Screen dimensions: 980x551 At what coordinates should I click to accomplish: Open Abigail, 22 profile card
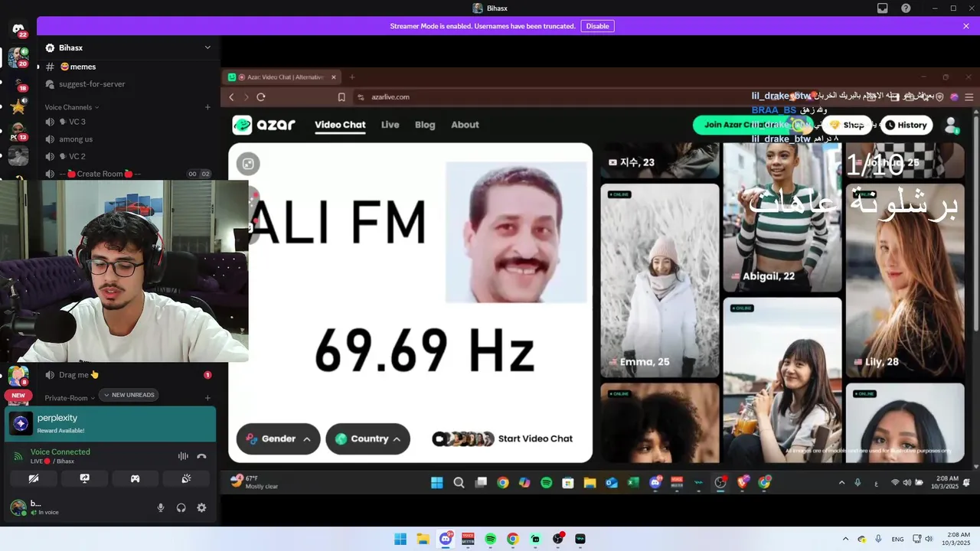pyautogui.click(x=782, y=217)
